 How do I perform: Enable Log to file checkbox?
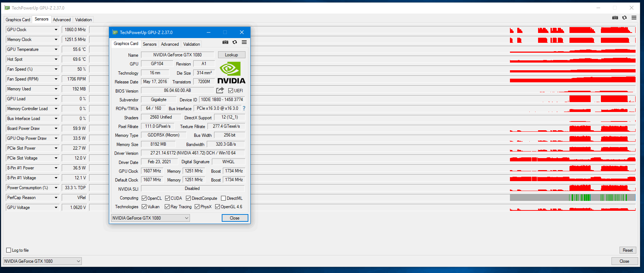(x=9, y=250)
